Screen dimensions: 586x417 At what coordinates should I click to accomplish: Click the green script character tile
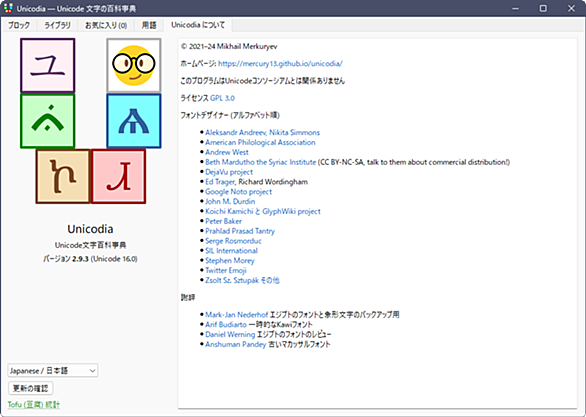pyautogui.click(x=47, y=121)
